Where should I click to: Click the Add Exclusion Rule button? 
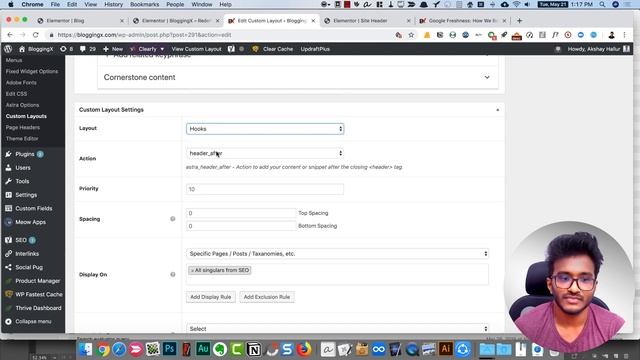tap(267, 297)
